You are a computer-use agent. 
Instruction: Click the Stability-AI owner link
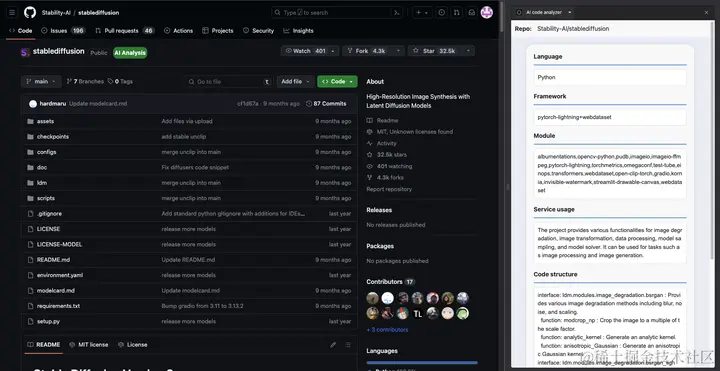pyautogui.click(x=56, y=12)
